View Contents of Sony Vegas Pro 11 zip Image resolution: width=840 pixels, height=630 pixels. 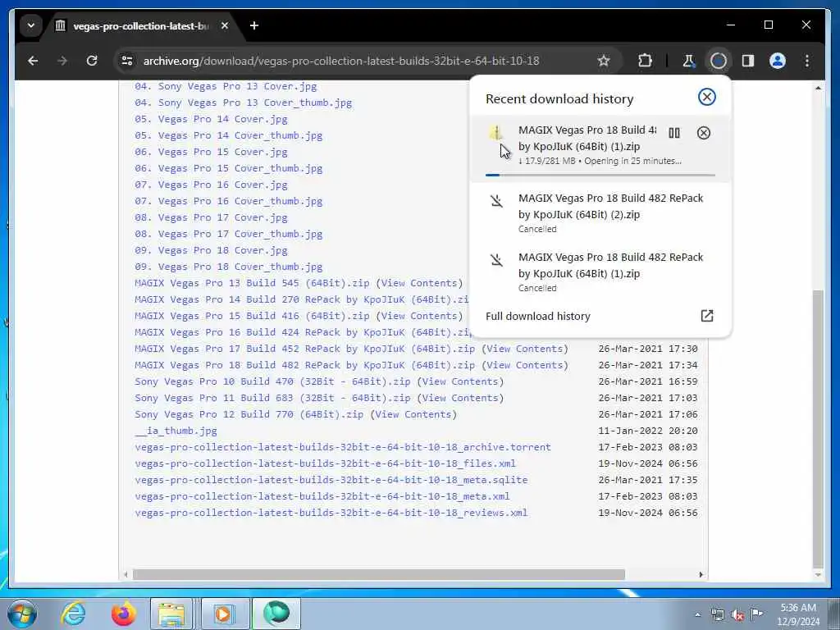(461, 398)
